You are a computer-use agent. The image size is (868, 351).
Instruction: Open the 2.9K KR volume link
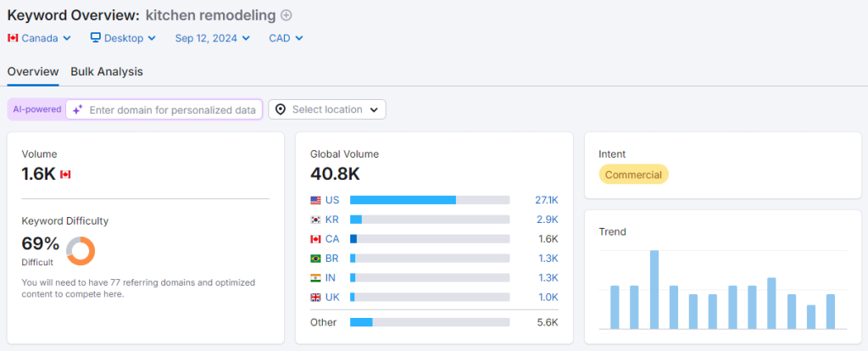548,220
